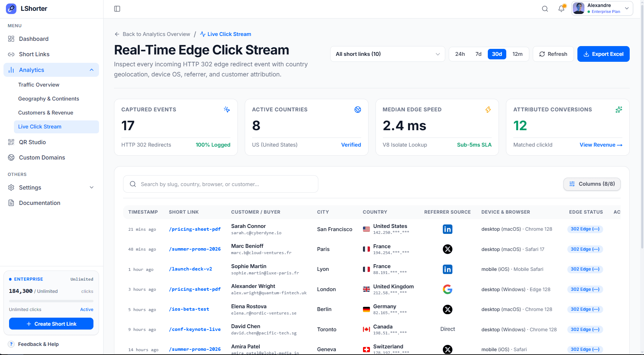Select the 7d time range
The width and height of the screenshot is (644, 355).
click(x=478, y=54)
